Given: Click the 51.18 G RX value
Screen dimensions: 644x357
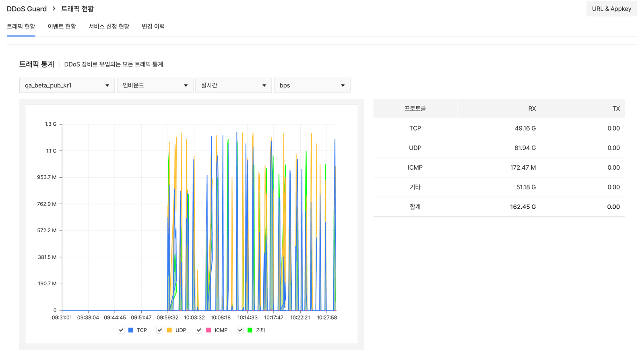Looking at the screenshot, I should click(526, 187).
